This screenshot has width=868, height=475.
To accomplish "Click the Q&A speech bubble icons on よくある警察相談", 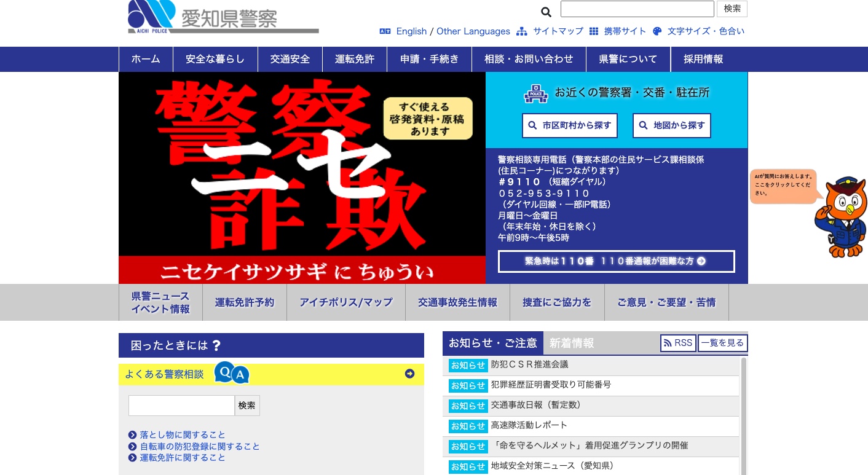I will [x=232, y=372].
